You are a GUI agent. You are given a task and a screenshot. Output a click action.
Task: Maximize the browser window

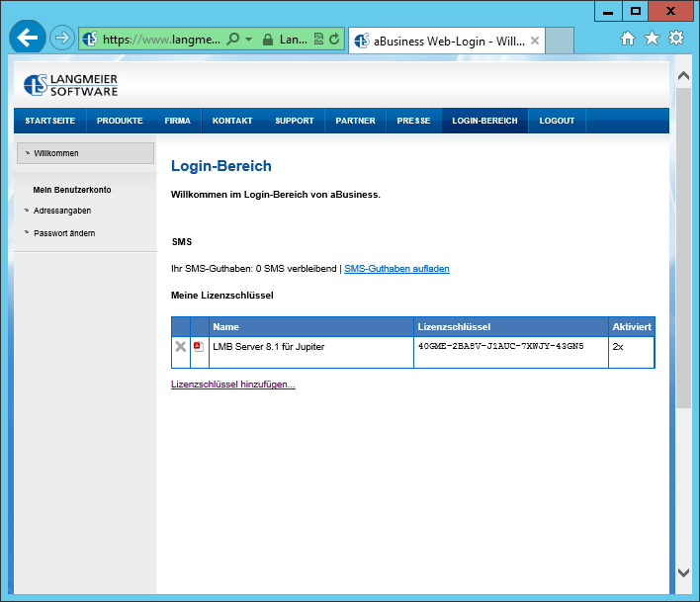tap(636, 11)
